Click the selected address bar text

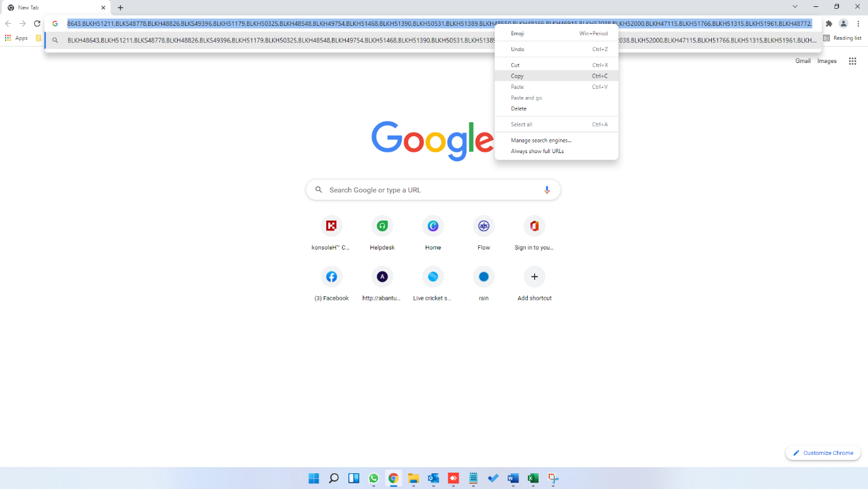440,23
